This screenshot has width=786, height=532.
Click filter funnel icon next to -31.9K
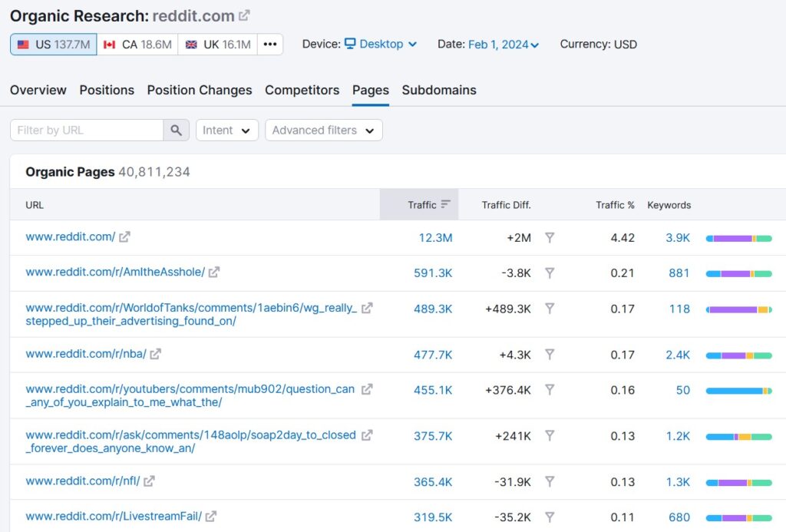tap(550, 481)
